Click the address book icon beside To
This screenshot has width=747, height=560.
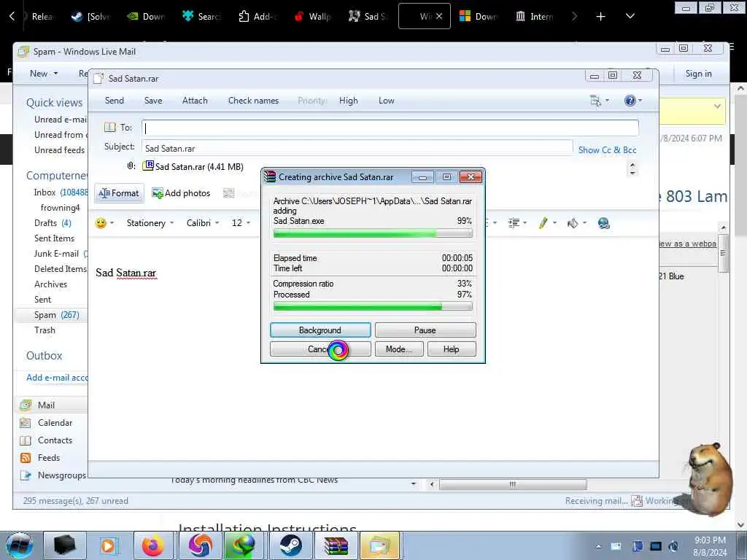(110, 127)
